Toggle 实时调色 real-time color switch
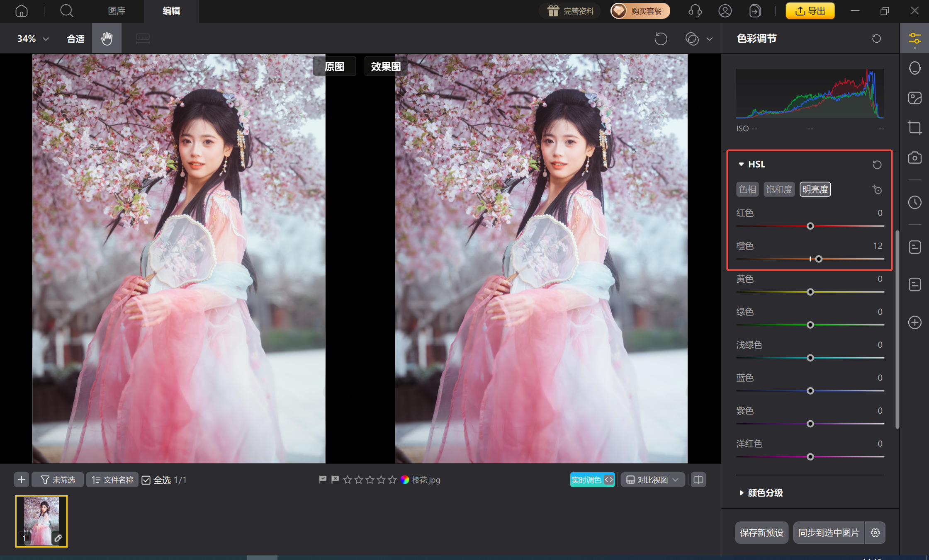929x560 pixels. pyautogui.click(x=592, y=480)
